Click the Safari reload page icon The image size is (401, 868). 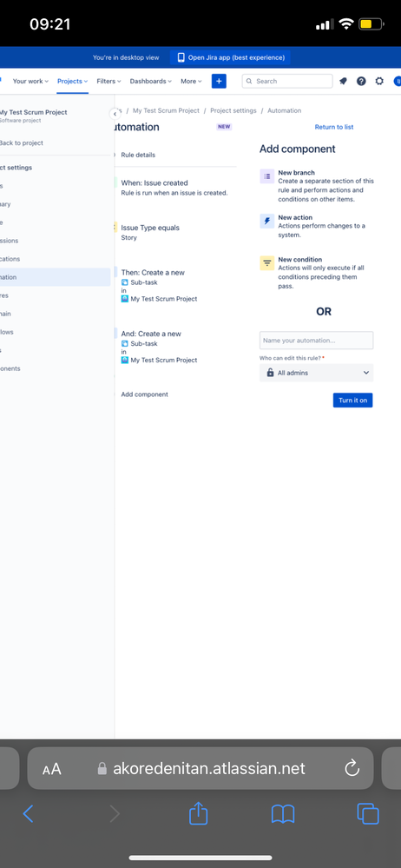352,768
